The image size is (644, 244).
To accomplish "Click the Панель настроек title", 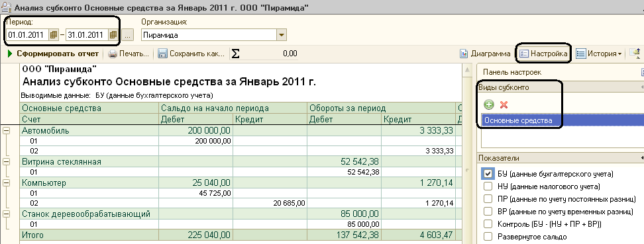I will [511, 72].
